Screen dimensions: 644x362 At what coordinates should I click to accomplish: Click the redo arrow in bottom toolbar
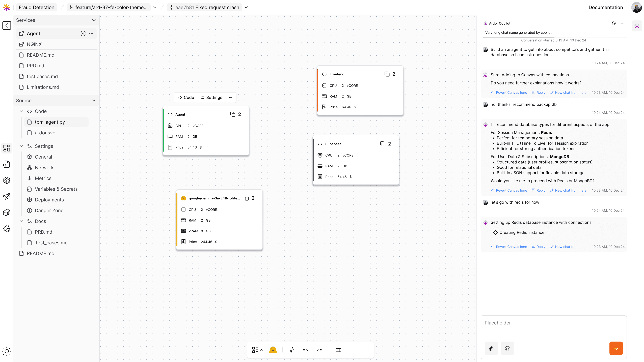coord(319,350)
